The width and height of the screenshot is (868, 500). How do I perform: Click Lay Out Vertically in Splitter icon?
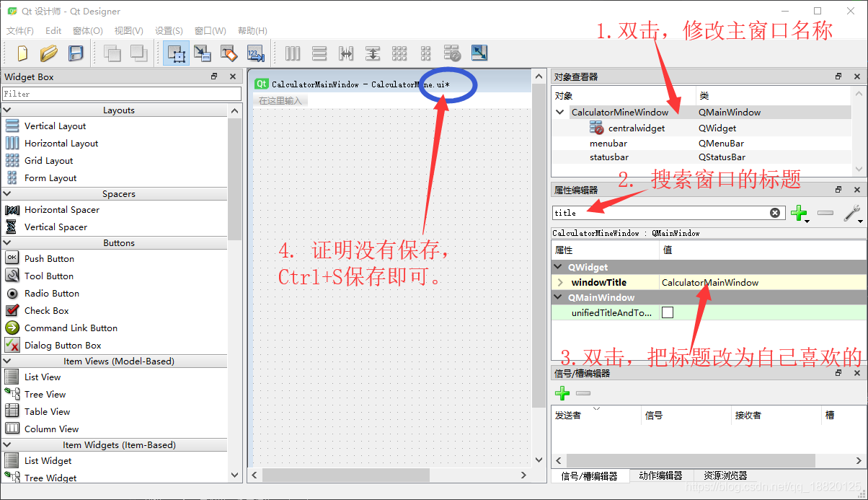(373, 53)
